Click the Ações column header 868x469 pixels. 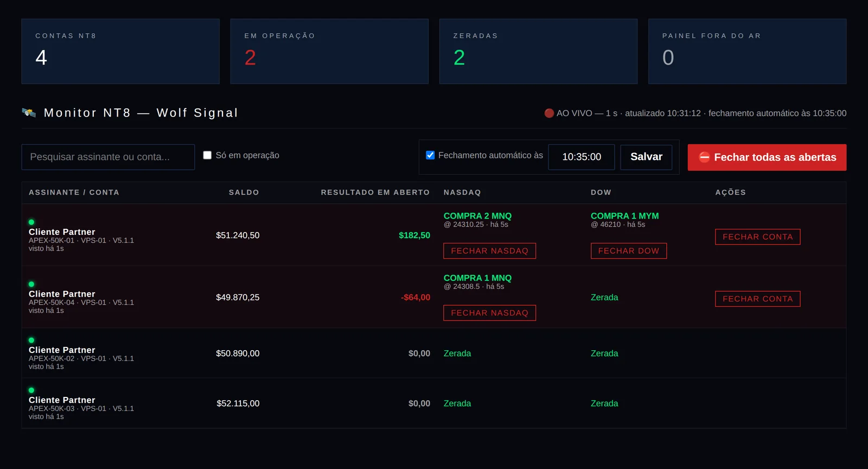tap(731, 192)
